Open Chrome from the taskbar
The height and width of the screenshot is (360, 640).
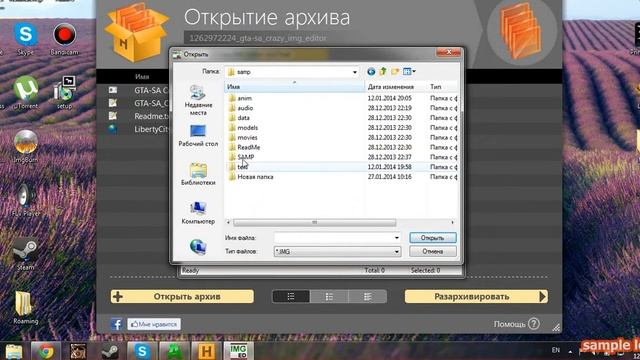pos(46,351)
